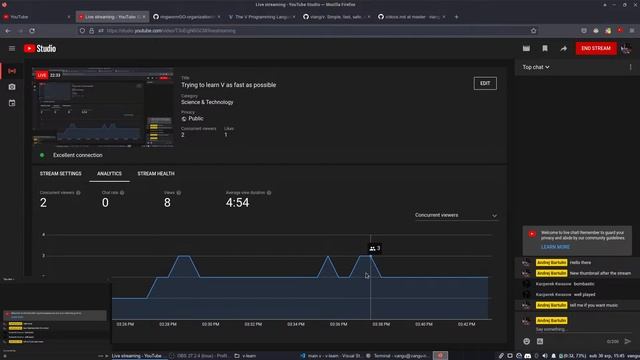
Task: Click the 4:54 average view duration value
Action: coord(237,203)
